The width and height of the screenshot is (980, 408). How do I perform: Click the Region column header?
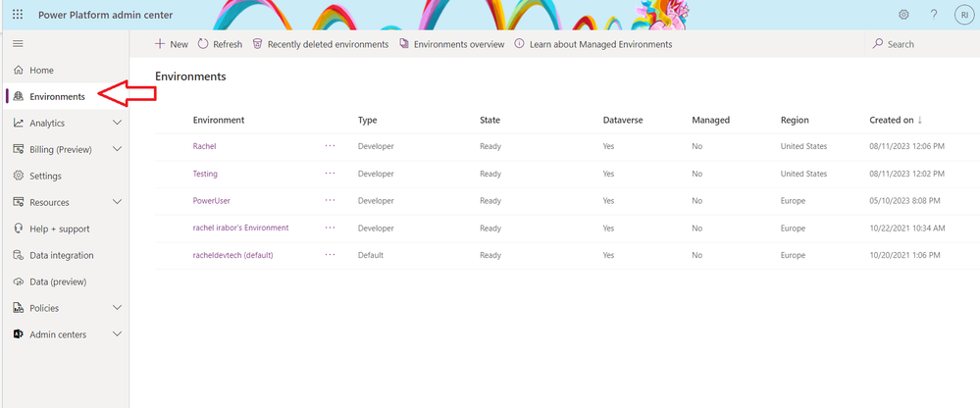[x=795, y=120]
